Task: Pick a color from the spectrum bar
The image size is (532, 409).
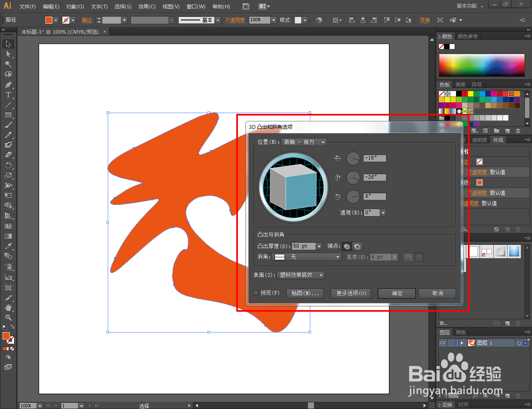Action: tap(482, 65)
